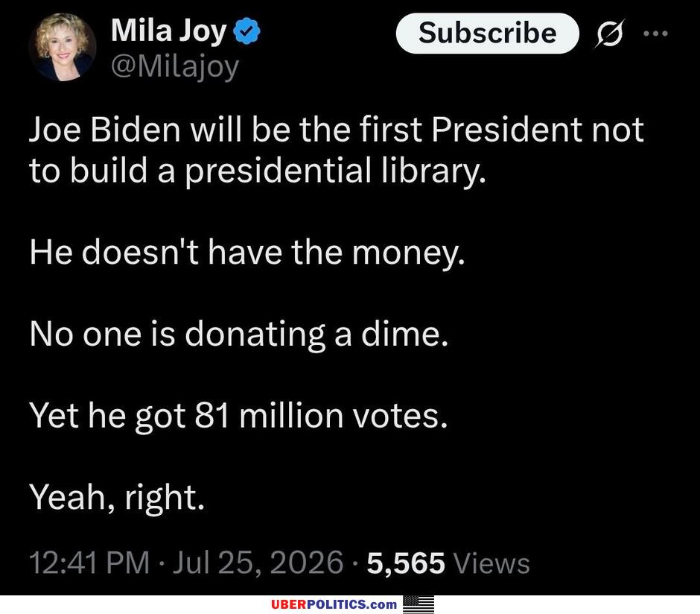Click the "to build a presidential library" line

click(x=258, y=171)
